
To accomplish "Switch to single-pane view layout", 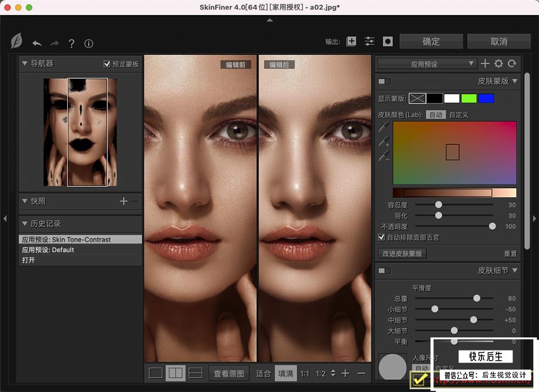I will tap(156, 373).
